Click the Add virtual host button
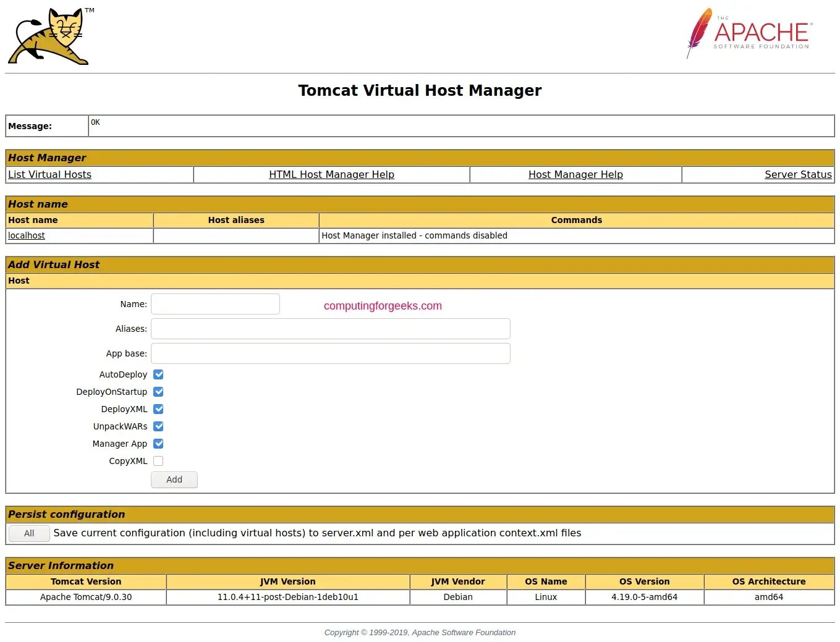840x642 pixels. coord(174,480)
